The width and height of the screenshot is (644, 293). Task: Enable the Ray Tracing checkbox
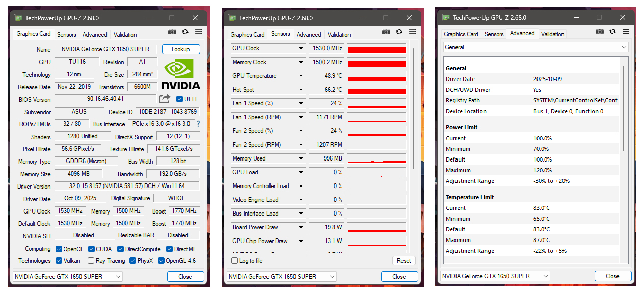(91, 261)
